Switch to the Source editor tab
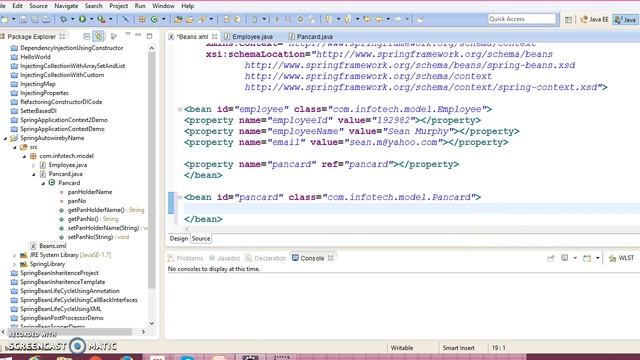The image size is (640, 360). pyautogui.click(x=201, y=238)
